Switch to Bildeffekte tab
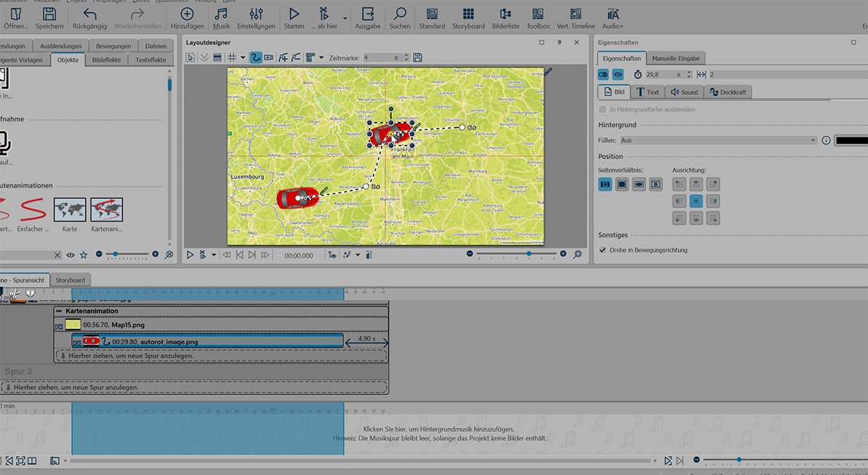Viewport: 868px width, 475px height. coord(106,60)
